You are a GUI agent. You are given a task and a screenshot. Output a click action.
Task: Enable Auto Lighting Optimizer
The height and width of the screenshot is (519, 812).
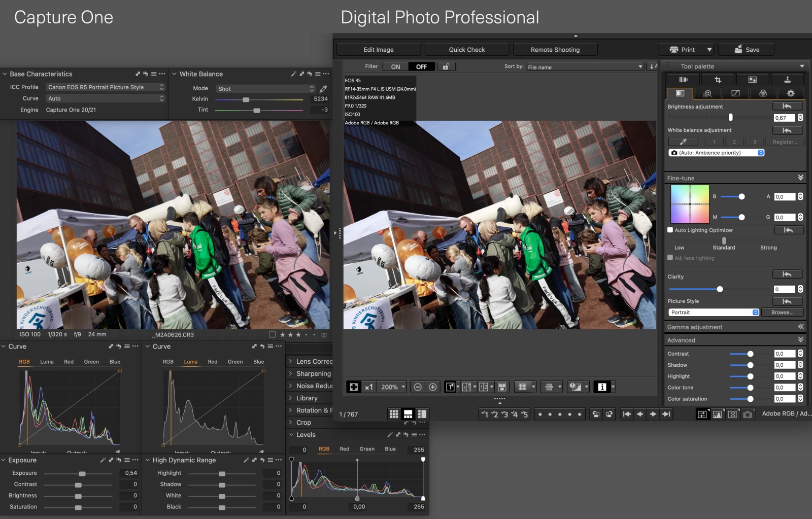[669, 230]
